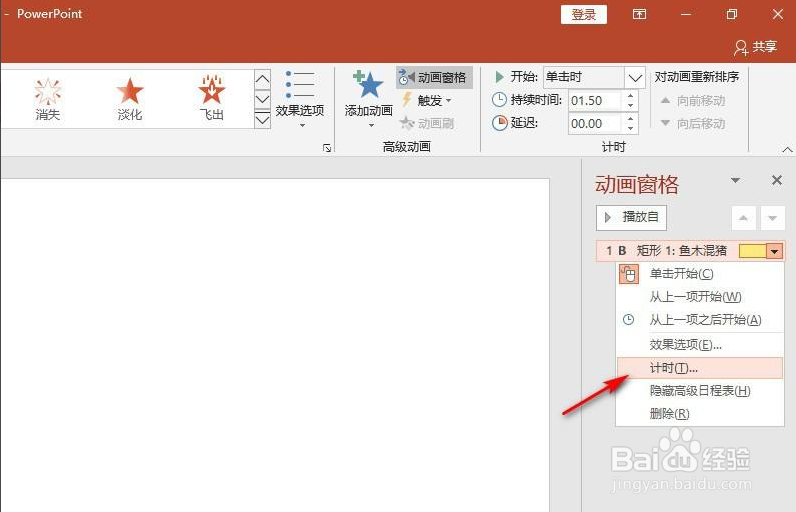
Task: Move the animation gallery down one row
Action: tap(262, 98)
